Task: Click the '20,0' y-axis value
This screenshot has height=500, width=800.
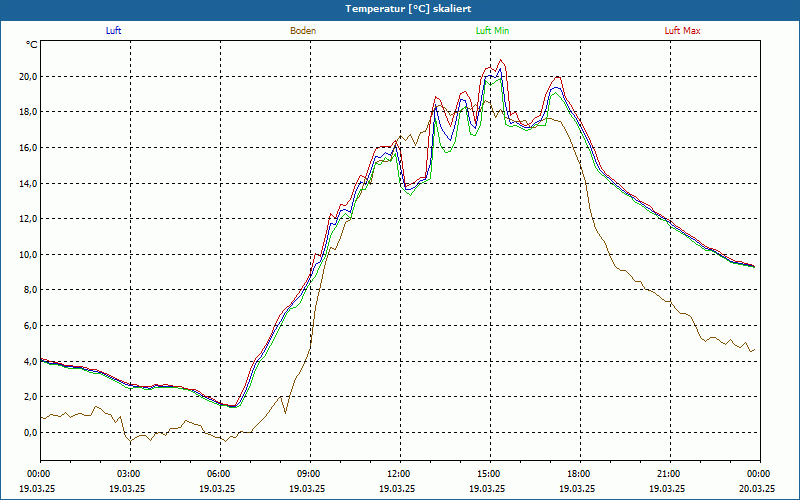Action: pyautogui.click(x=28, y=77)
